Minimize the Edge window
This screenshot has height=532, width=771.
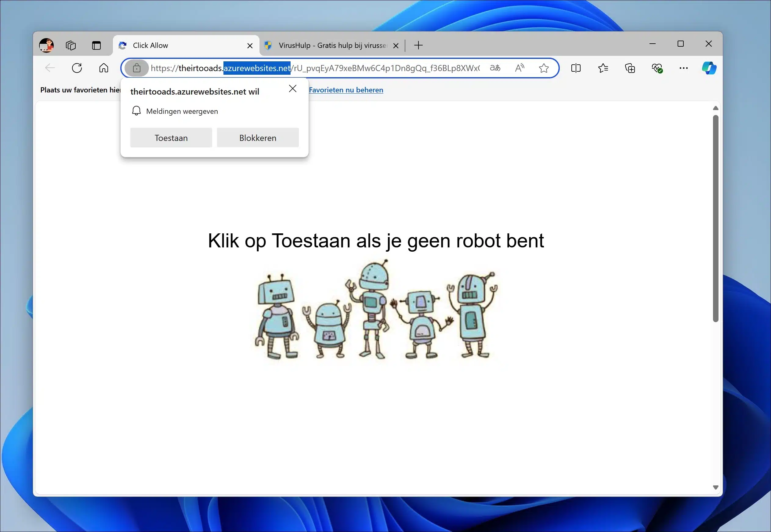(x=653, y=44)
